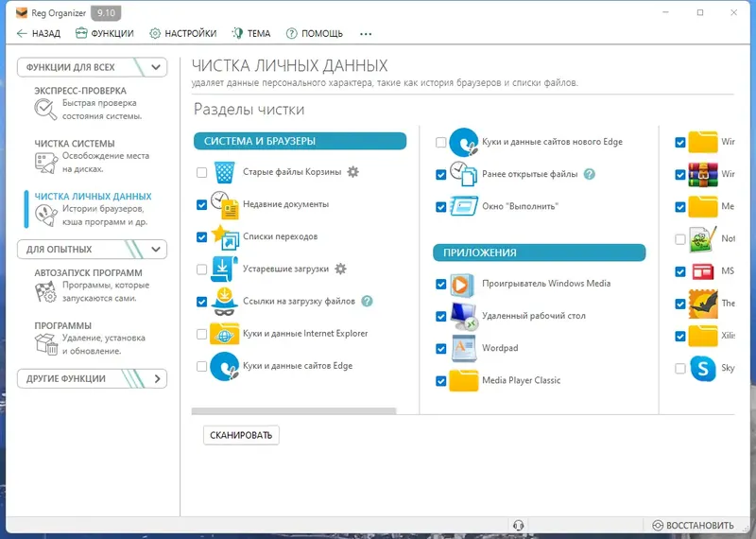The height and width of the screenshot is (539, 756).
Task: Go back with the 'Назад' arrow
Action: click(x=39, y=33)
